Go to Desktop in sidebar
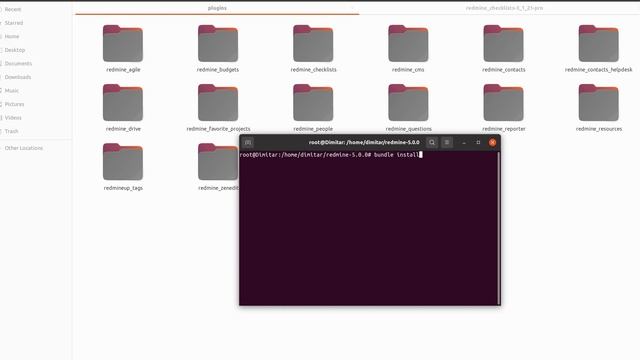640x360 pixels. click(x=15, y=50)
